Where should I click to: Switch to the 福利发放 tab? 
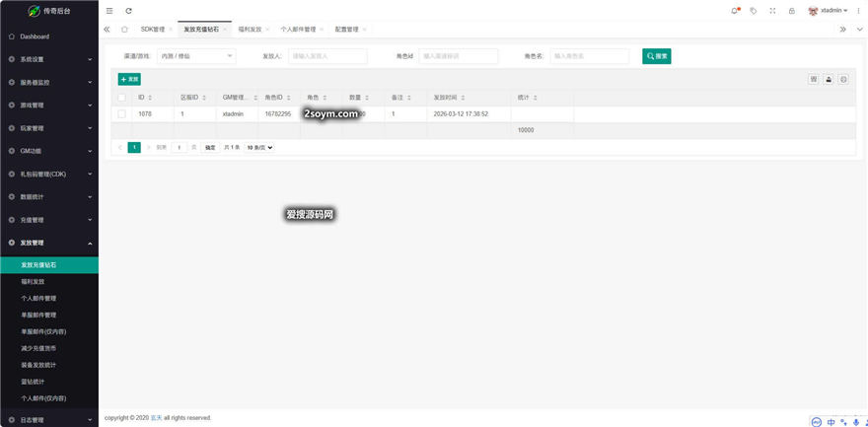(251, 30)
